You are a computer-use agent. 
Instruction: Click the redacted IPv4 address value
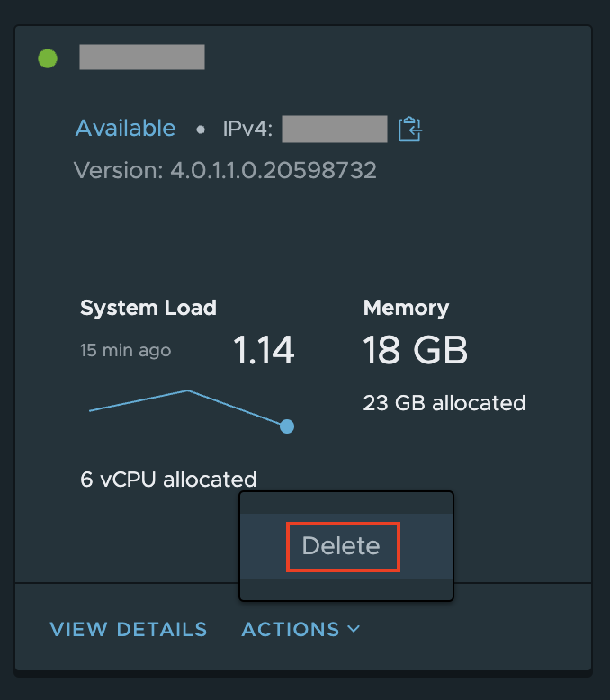tap(335, 129)
